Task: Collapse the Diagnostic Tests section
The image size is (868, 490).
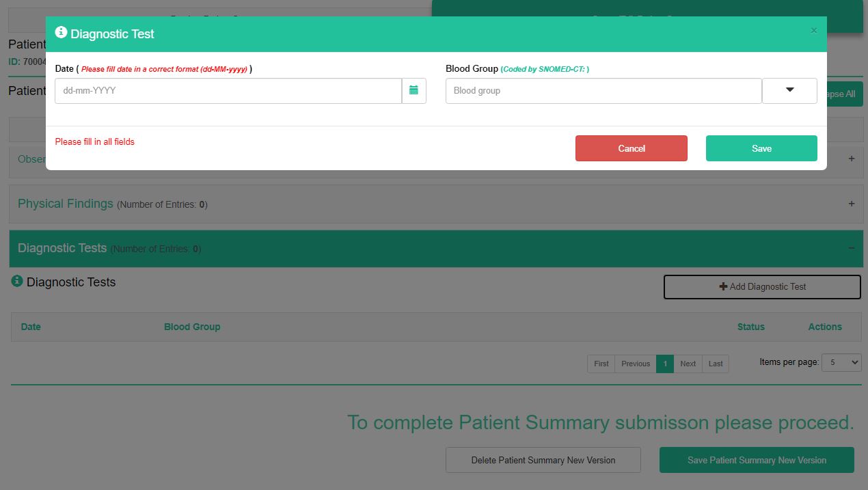Action: coord(851,248)
